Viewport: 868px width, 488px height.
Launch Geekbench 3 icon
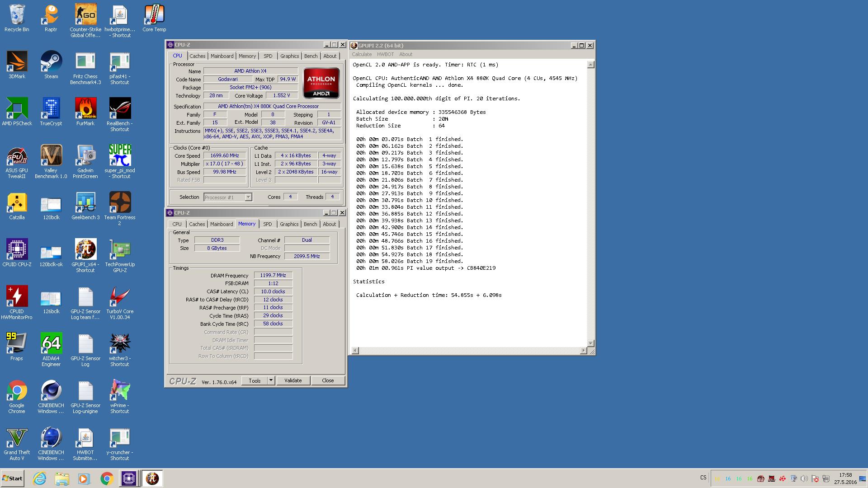pyautogui.click(x=85, y=206)
